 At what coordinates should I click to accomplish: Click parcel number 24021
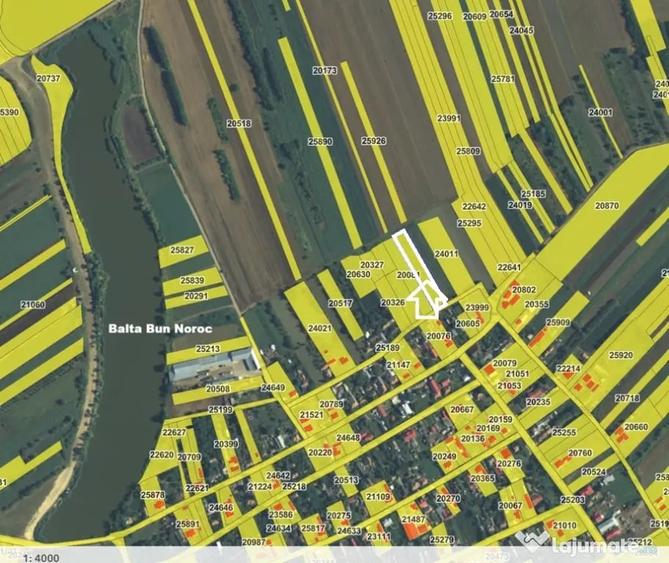(320, 328)
